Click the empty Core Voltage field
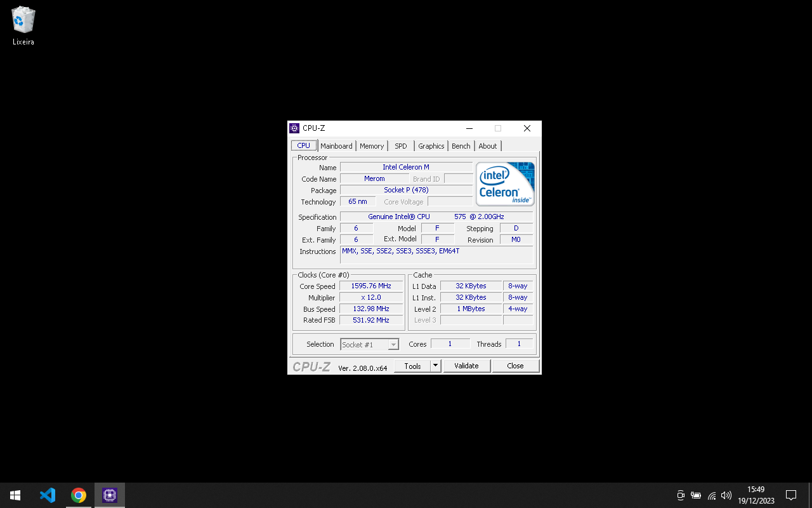Viewport: 812px width, 508px height. point(450,201)
